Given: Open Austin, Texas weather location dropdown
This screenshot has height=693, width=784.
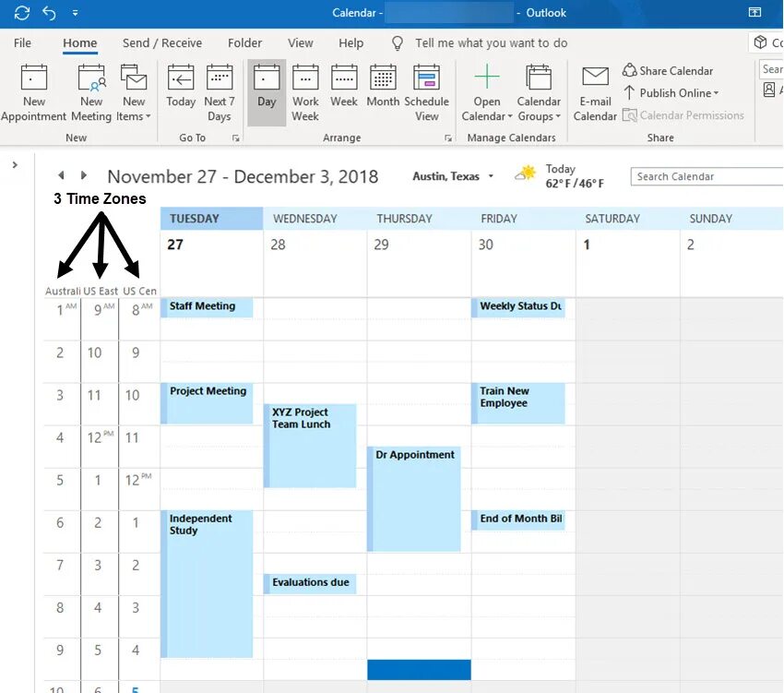Looking at the screenshot, I should 454,176.
